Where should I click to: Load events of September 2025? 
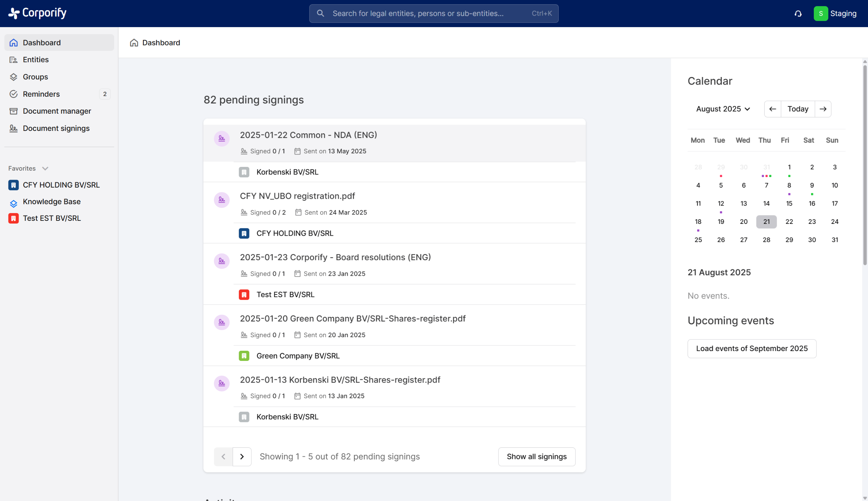click(751, 348)
